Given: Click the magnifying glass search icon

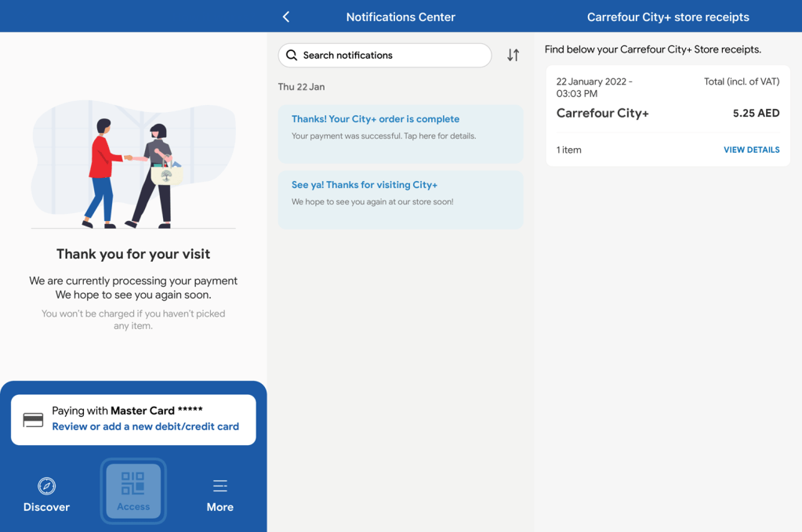Looking at the screenshot, I should 292,55.
